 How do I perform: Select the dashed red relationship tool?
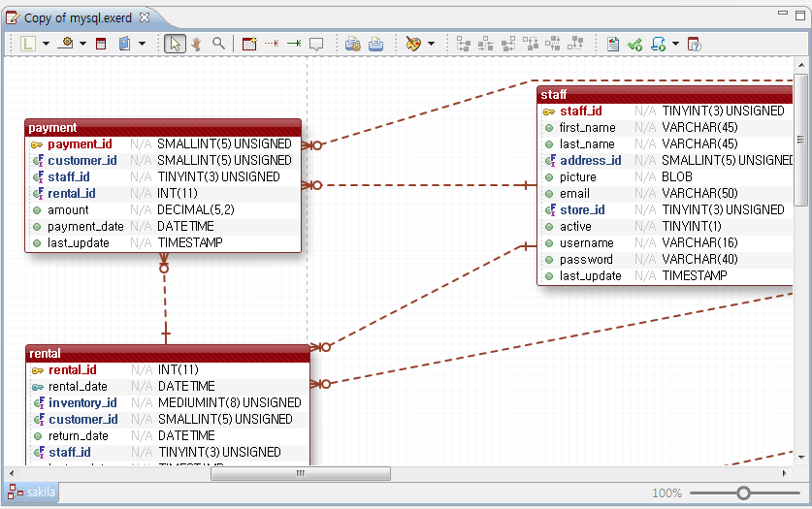[x=272, y=44]
